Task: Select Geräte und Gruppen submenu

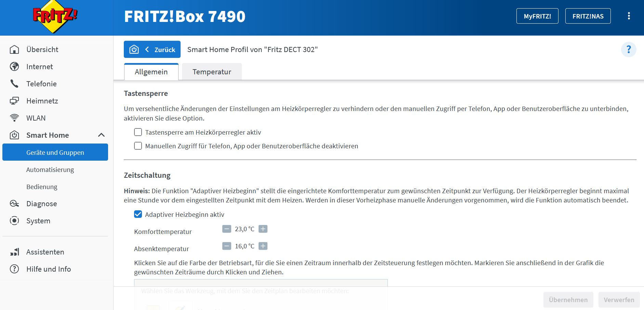Action: (55, 152)
